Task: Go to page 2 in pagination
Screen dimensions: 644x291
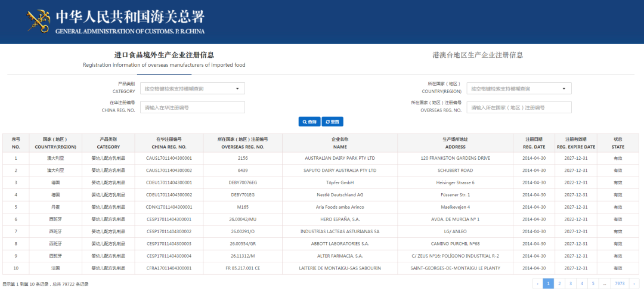Action: click(x=559, y=284)
